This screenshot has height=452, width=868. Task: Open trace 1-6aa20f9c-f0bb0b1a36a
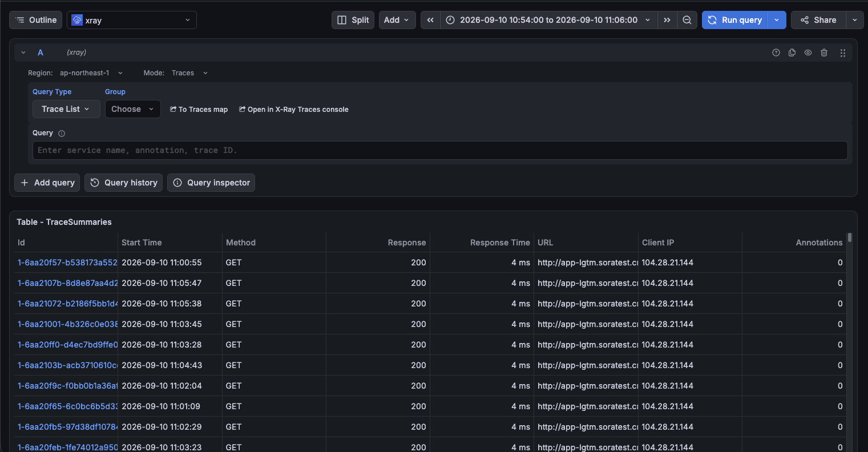[67, 386]
